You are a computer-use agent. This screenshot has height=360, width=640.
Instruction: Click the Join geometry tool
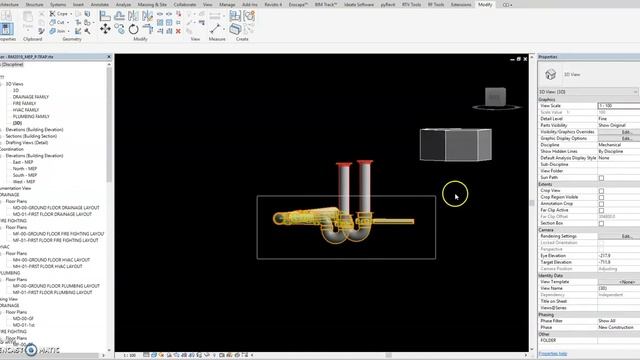pyautogui.click(x=58, y=31)
